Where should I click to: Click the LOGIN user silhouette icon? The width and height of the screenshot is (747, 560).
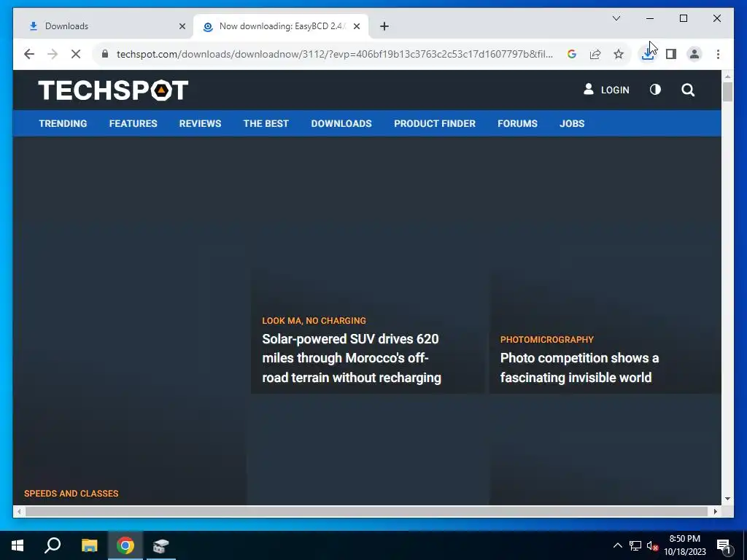tap(589, 89)
